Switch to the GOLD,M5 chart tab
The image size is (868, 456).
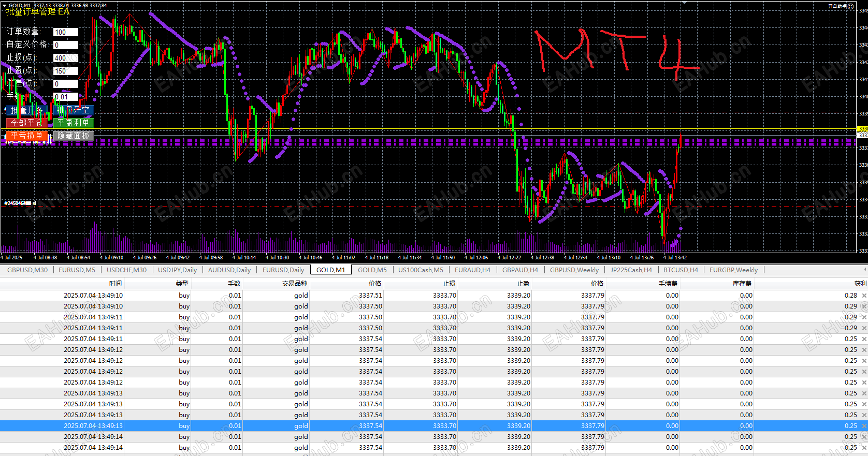(x=372, y=270)
